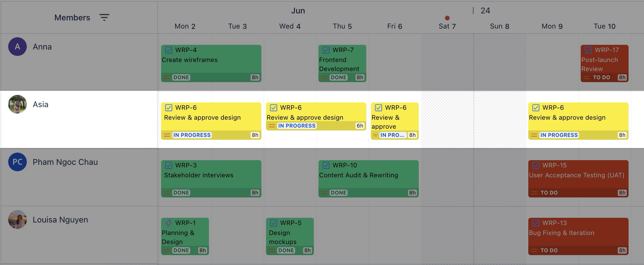Toggle the checkbox on WRP-7 Frontend Development
The image size is (644, 265).
tap(325, 50)
